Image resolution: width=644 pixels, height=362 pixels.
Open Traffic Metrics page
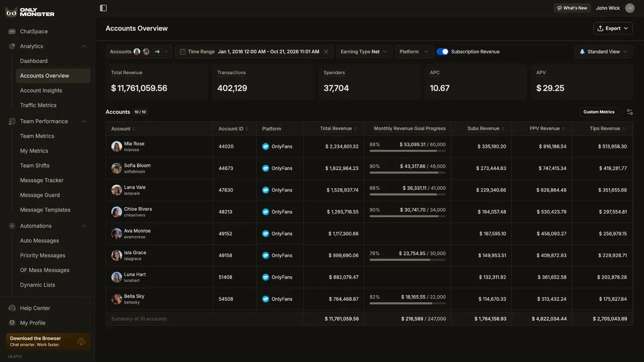point(38,105)
